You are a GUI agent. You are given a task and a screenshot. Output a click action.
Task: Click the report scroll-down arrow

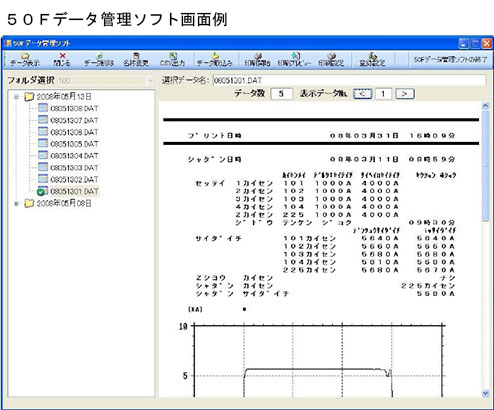[x=485, y=394]
